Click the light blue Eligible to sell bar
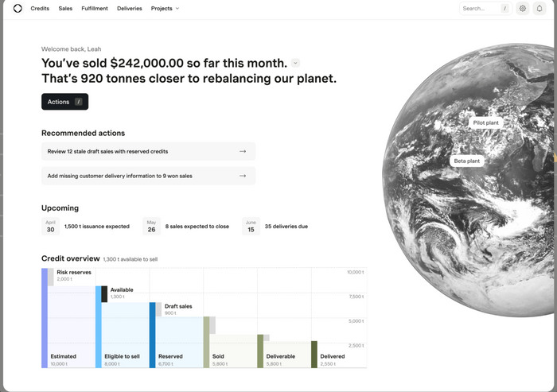 point(99,327)
